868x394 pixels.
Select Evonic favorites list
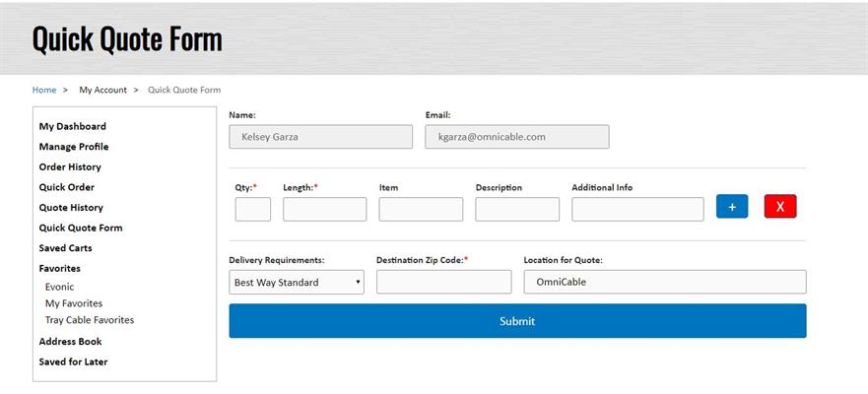tap(60, 287)
